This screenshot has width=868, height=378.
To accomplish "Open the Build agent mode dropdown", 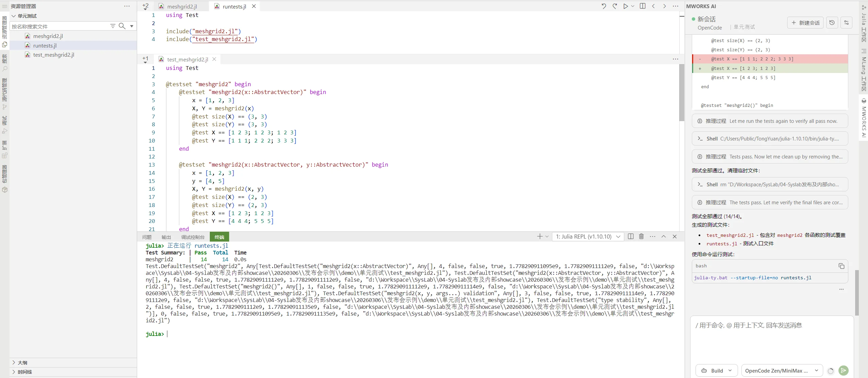I will [717, 371].
